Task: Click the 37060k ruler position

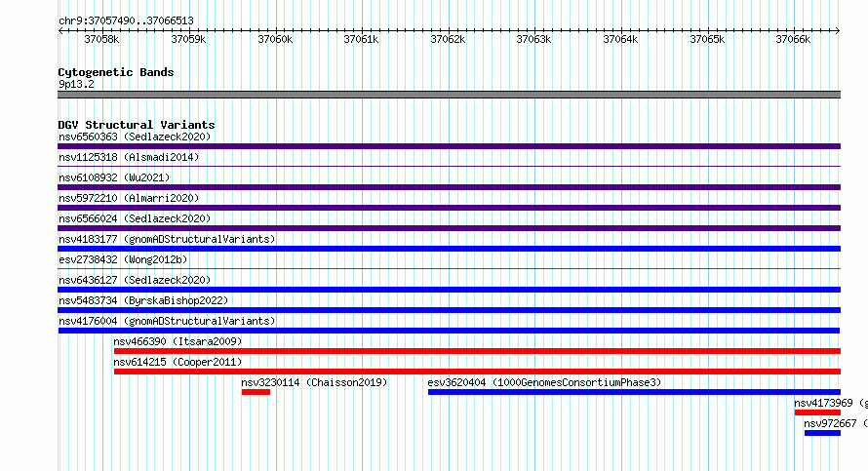Action: pyautogui.click(x=275, y=39)
